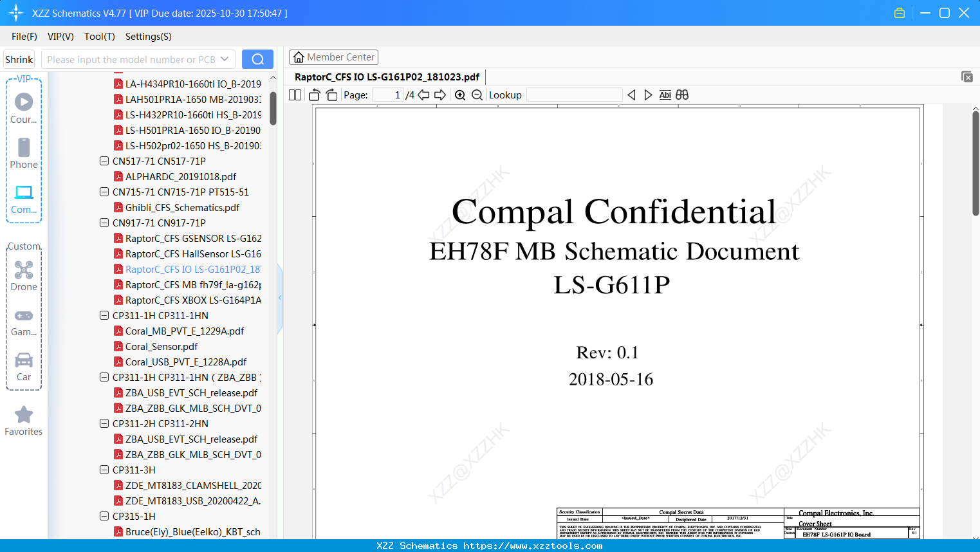Viewport: 980px width, 552px height.
Task: Collapse the CP311-1H CP311-1HN (ZBA_ZBB) folder
Action: [x=104, y=377]
